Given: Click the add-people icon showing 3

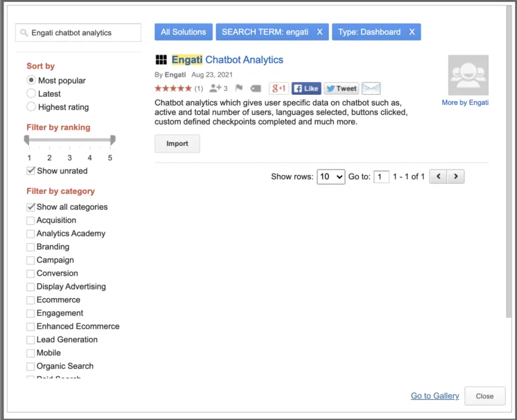Looking at the screenshot, I should coord(218,88).
